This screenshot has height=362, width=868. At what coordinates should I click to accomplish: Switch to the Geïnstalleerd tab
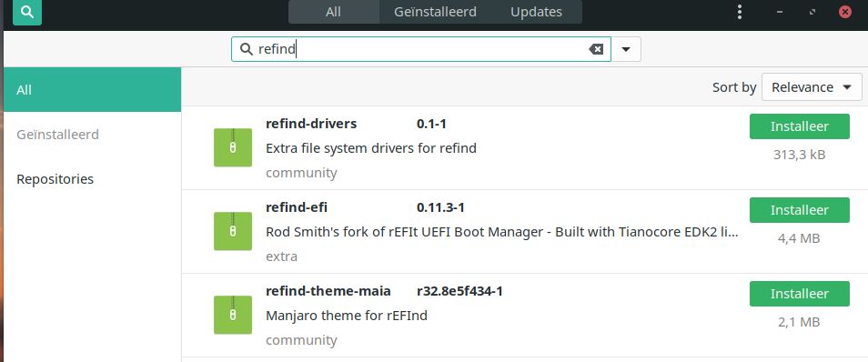[435, 12]
